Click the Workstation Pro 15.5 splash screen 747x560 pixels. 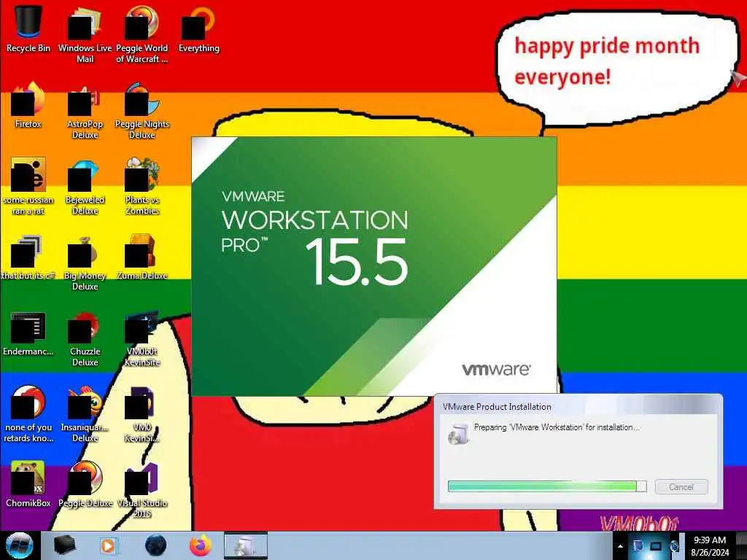click(x=374, y=267)
